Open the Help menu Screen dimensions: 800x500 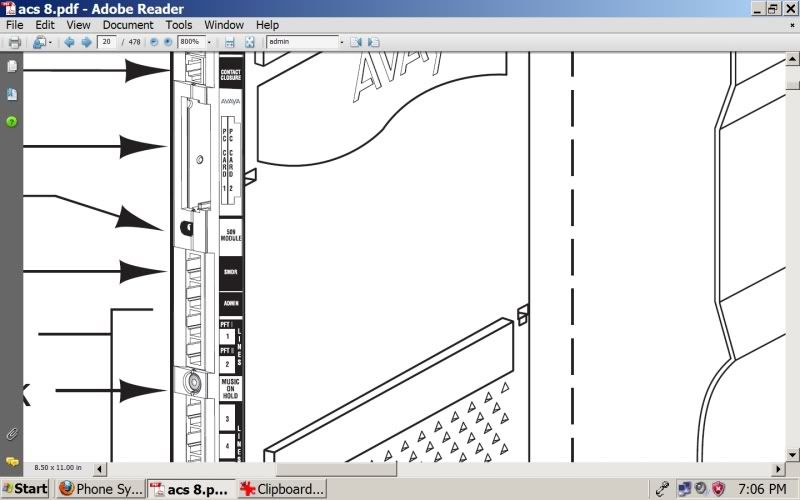267,25
